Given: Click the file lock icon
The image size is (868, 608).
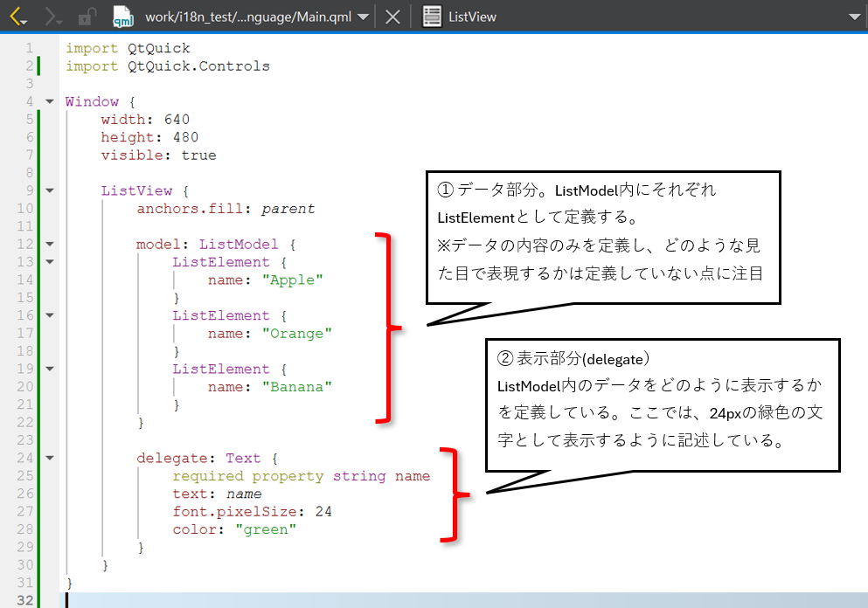Looking at the screenshot, I should click(87, 17).
